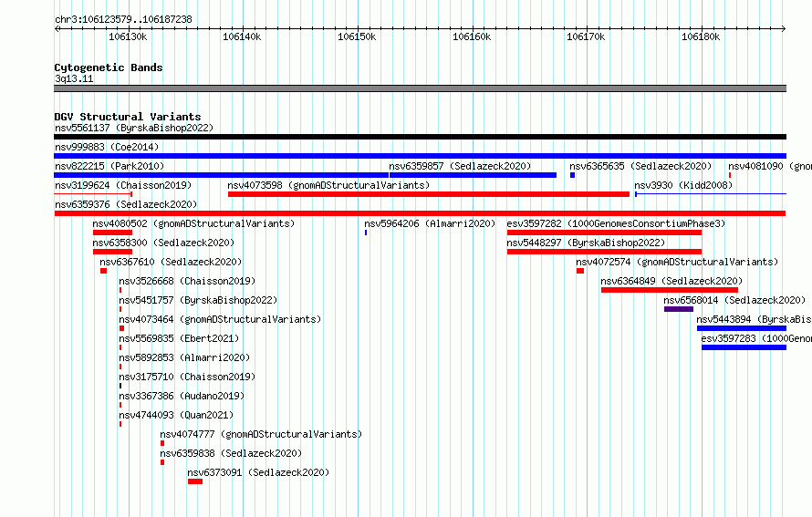Open the nsv5569835 (Ebert2021) label

[x=179, y=338]
